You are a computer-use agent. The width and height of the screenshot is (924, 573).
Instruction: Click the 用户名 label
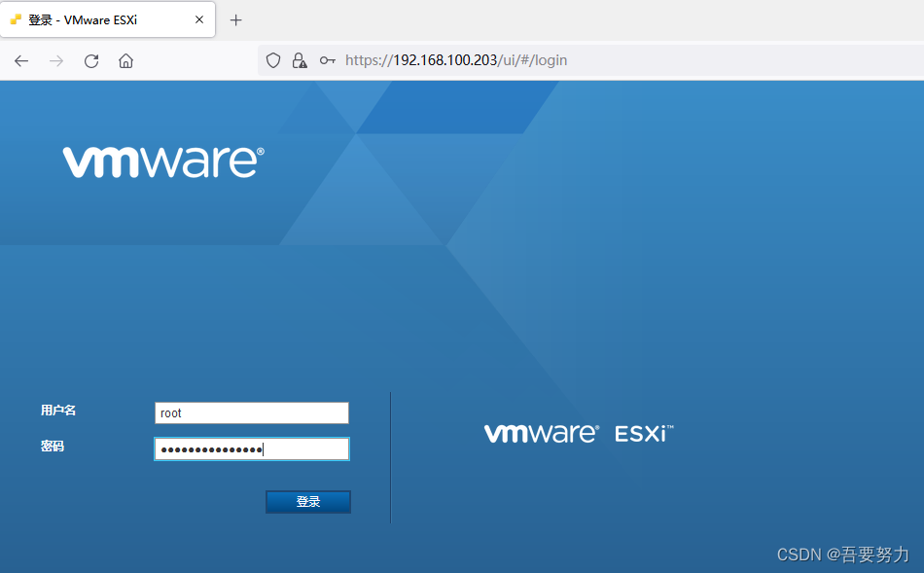58,411
